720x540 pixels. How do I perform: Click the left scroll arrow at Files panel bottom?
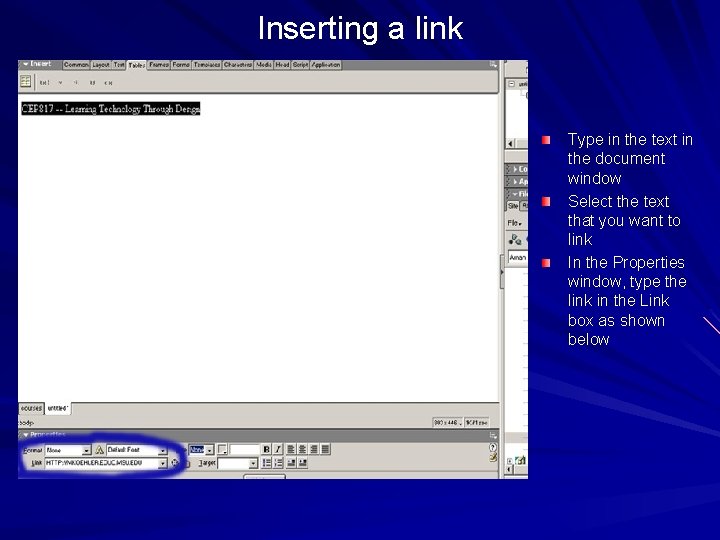tap(509, 470)
